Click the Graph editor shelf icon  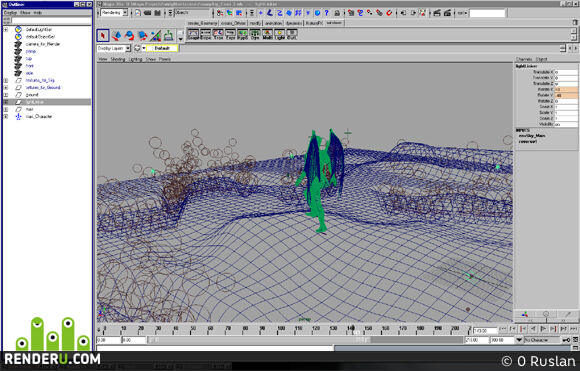(193, 34)
